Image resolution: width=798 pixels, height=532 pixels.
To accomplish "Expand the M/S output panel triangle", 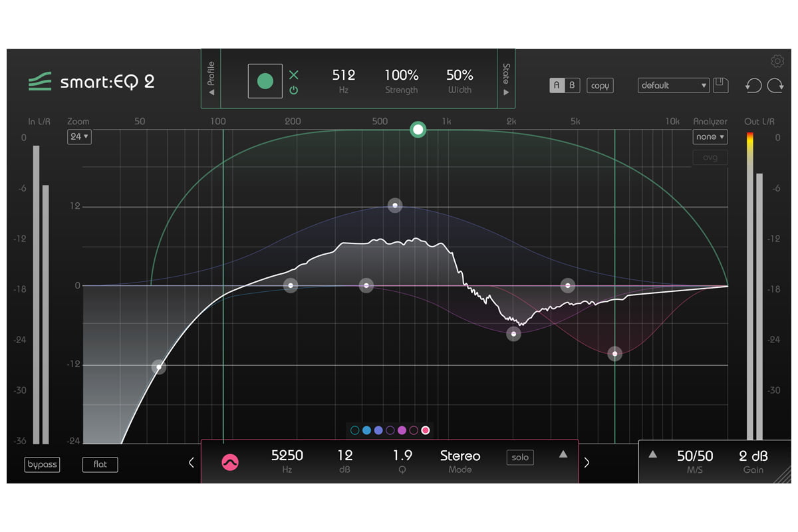I will pyautogui.click(x=652, y=455).
